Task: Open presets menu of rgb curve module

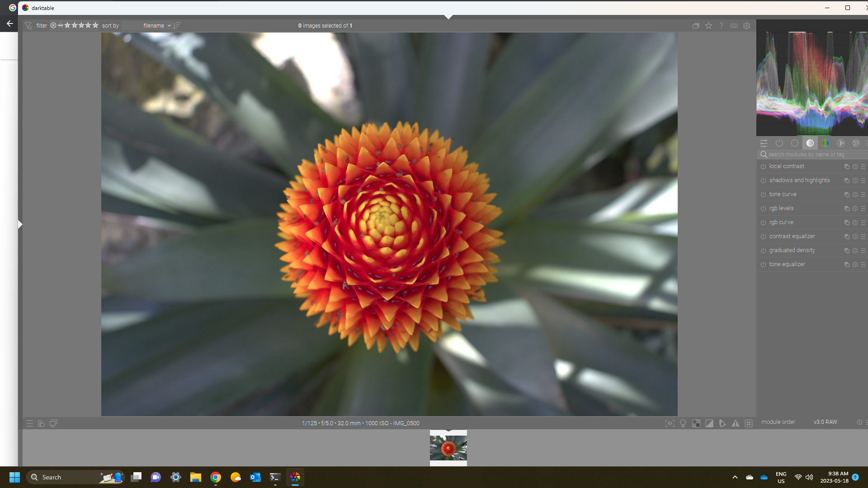Action: coord(863,223)
